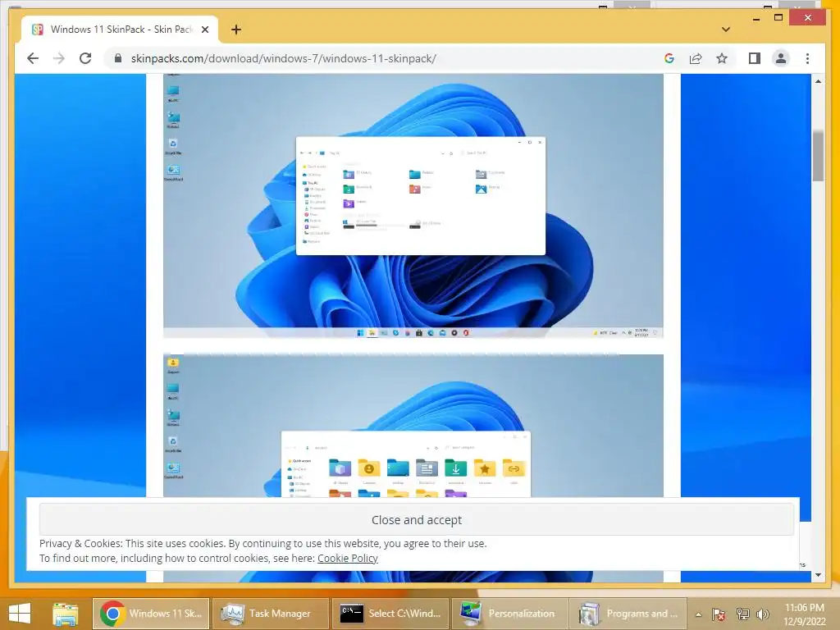
Task: Click the Close and accept cookie button
Action: tap(416, 519)
